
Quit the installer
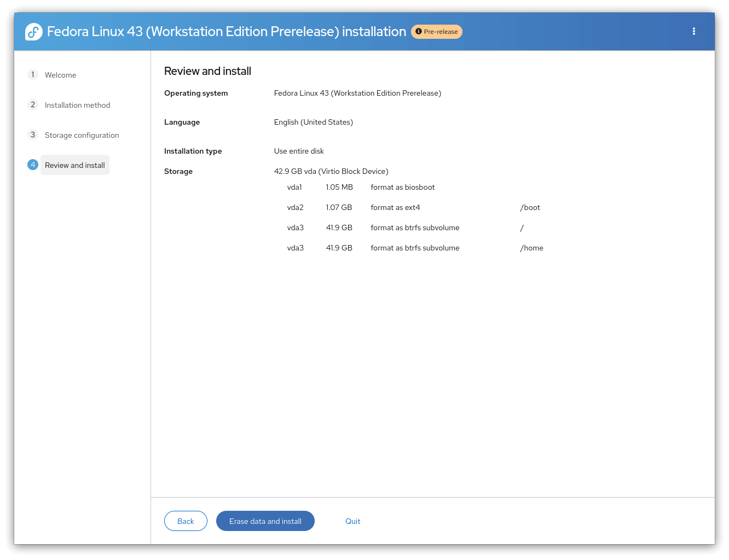352,521
